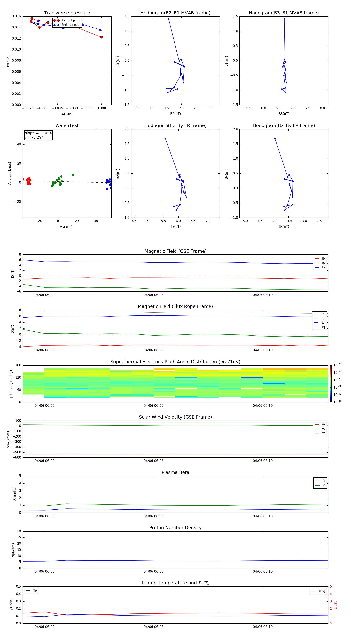Select "Vz" in the Solar Wind legend
Screen dimensions: 351x644
[320, 433]
